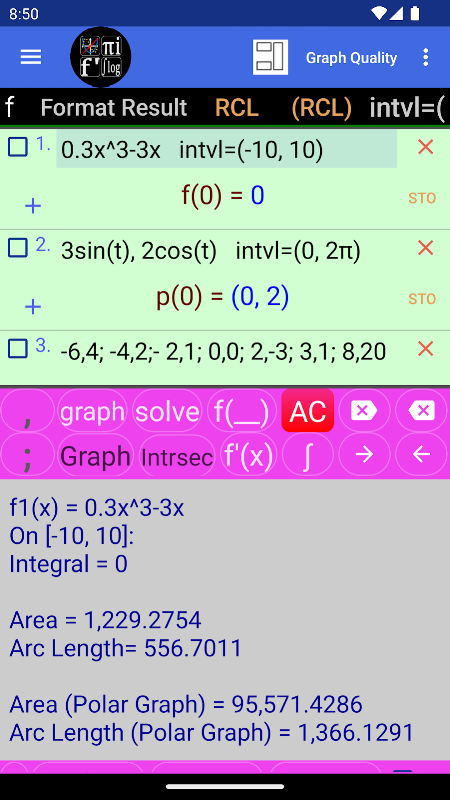Tap the clear-line tag delete icon
The height and width of the screenshot is (800, 450).
coord(364,410)
